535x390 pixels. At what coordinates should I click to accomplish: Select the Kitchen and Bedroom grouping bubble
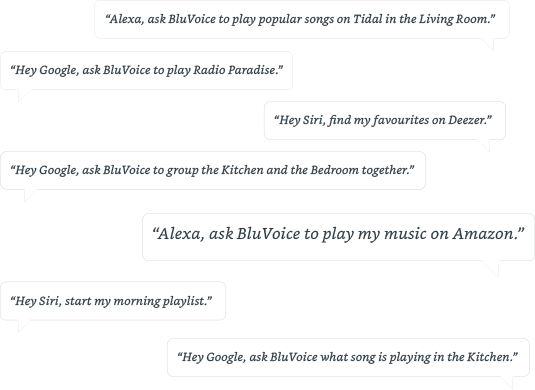click(x=213, y=170)
